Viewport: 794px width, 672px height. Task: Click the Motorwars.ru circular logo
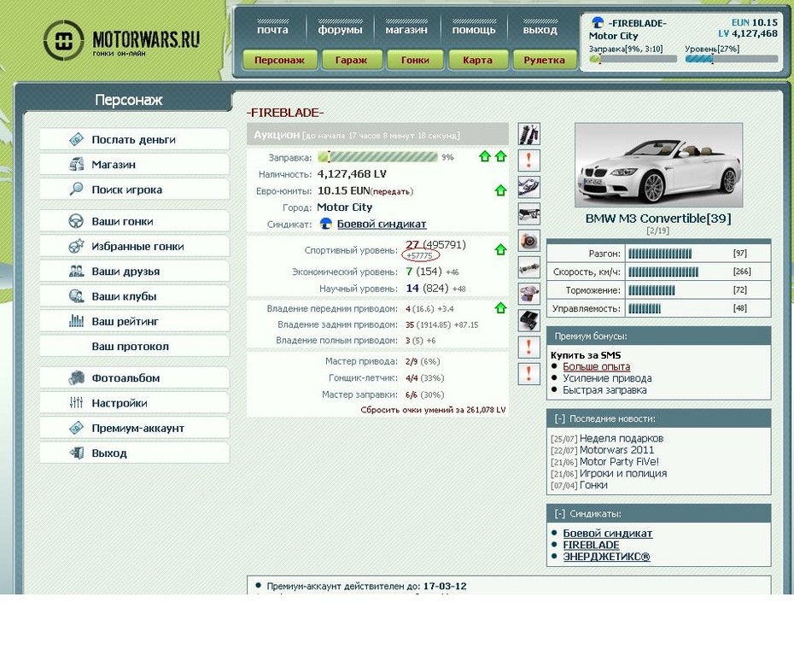click(x=63, y=40)
